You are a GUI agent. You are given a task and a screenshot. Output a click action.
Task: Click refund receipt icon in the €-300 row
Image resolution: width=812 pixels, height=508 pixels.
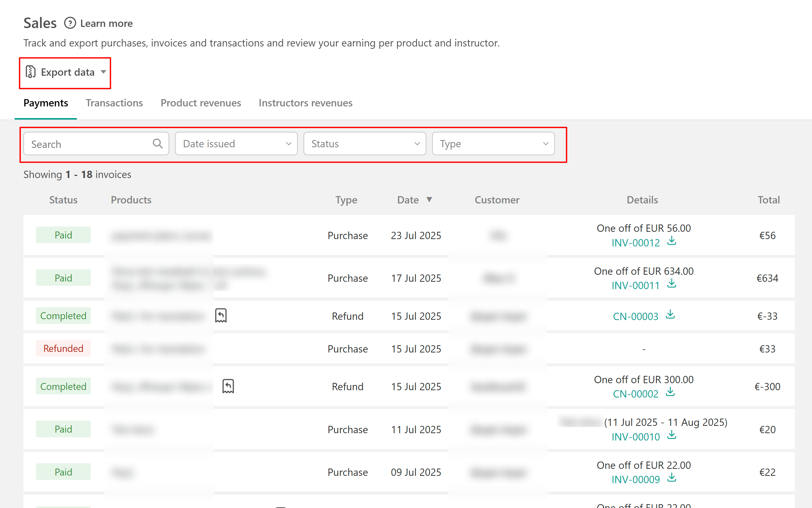[228, 386]
